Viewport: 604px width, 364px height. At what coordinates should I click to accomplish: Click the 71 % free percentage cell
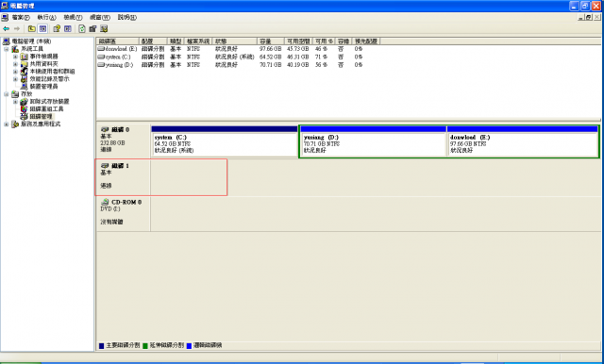pos(321,57)
